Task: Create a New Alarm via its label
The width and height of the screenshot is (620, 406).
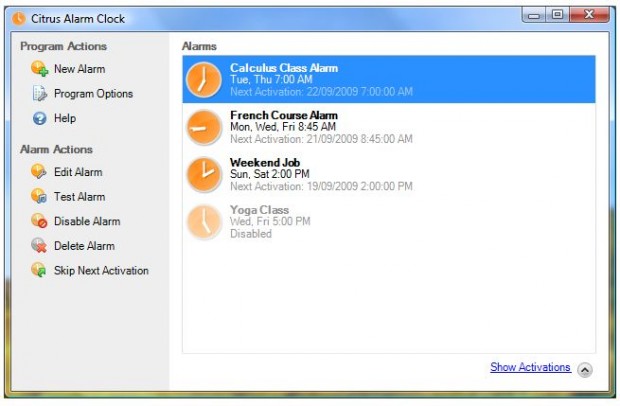Action: [x=79, y=69]
